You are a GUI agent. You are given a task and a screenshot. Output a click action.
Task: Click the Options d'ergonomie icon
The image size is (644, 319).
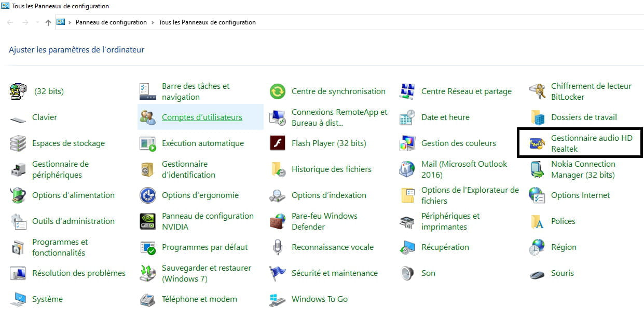(x=148, y=195)
